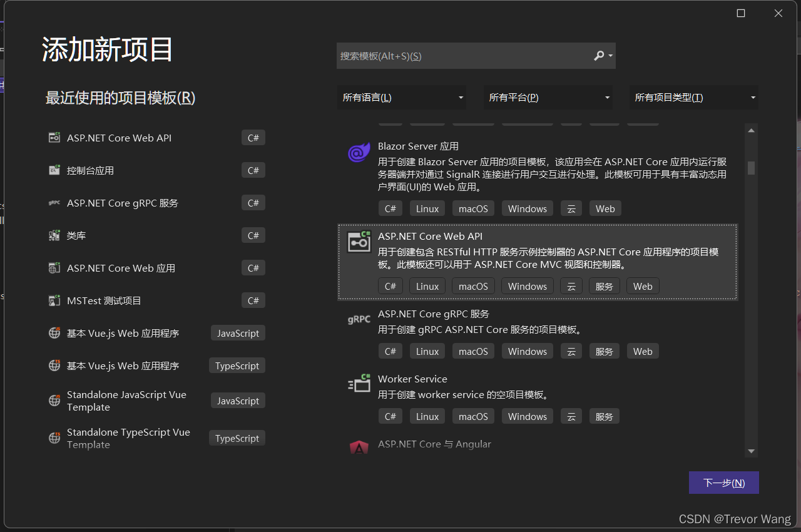The width and height of the screenshot is (801, 532).
Task: Click the Web tag under Blazor Server 应用
Action: click(605, 208)
